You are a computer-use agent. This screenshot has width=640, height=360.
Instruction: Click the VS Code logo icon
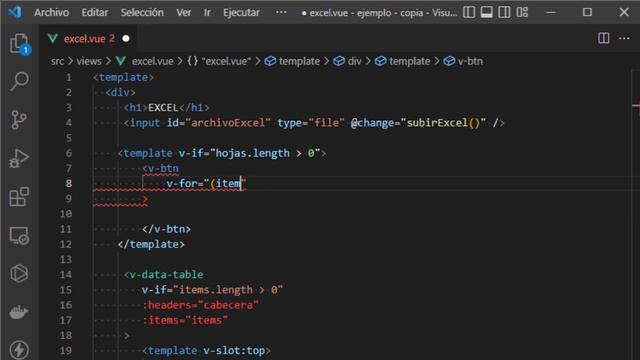15,12
